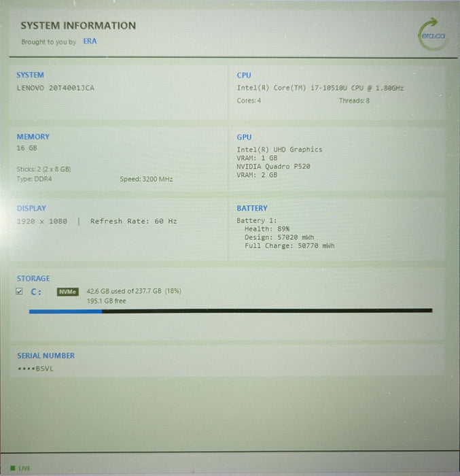Viewport: 460px width, 476px height.
Task: Select the 16 GB memory value
Action: (x=26, y=148)
